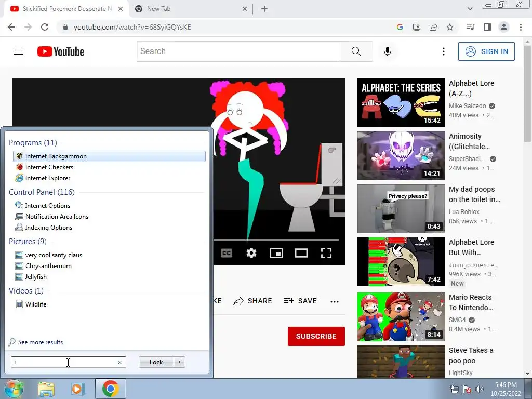Launch Internet Backgammon
This screenshot has width=532, height=399.
click(109, 156)
